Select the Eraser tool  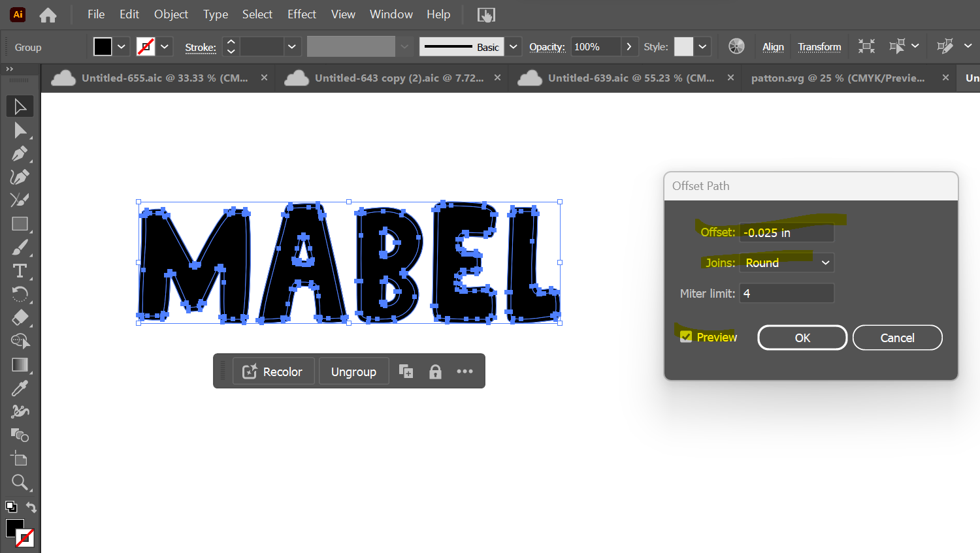(20, 318)
